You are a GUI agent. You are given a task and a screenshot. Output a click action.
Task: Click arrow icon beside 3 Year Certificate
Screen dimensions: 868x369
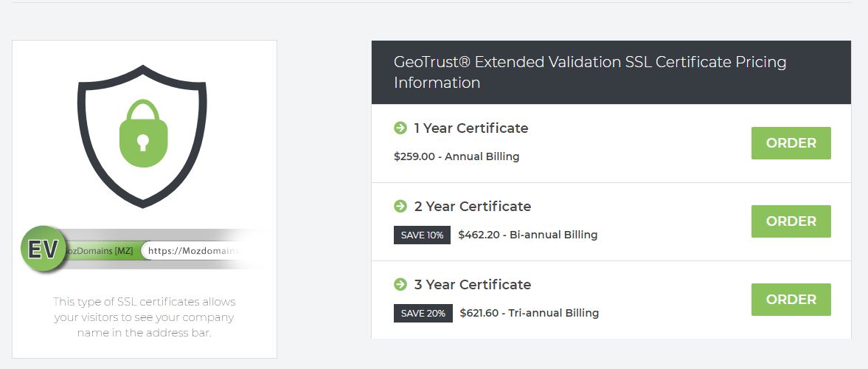(x=400, y=284)
